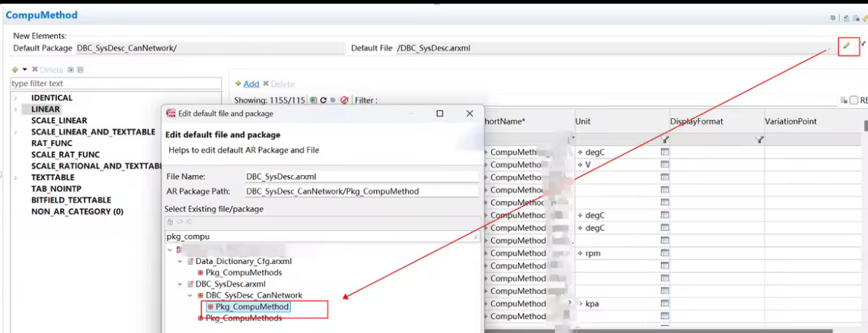Viewport: 868px width, 333px height.
Task: Collapse the DBC_SysDesc.arxml tree node
Action: pos(180,284)
